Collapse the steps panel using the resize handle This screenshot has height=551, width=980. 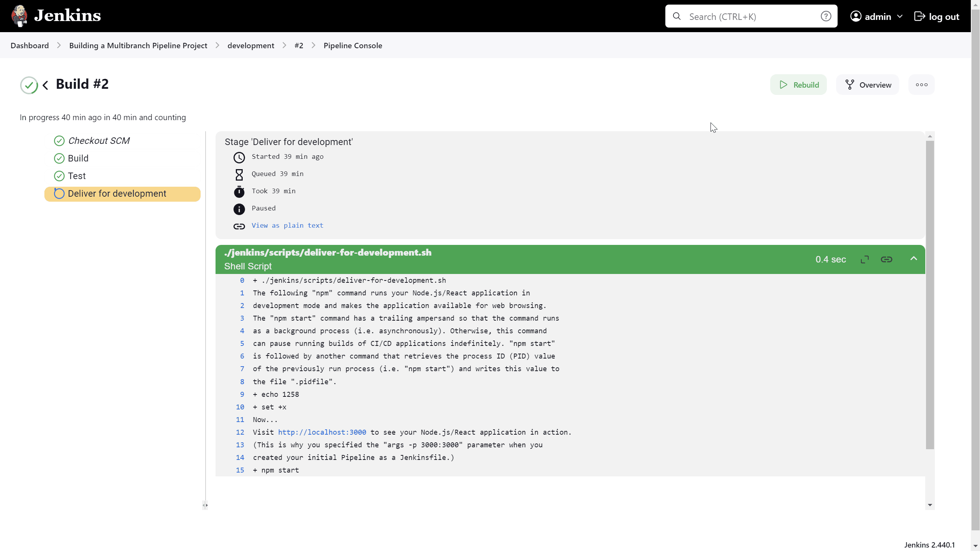click(205, 505)
